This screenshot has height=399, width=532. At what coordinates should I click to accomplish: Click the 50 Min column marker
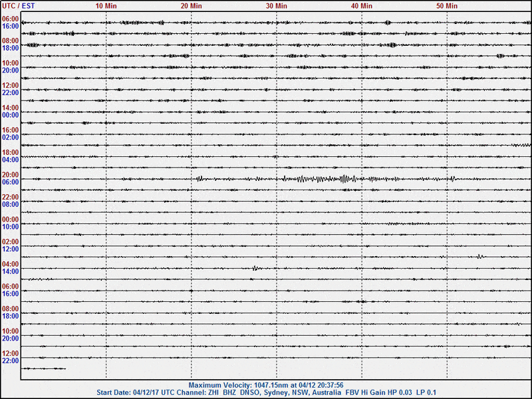(x=447, y=5)
